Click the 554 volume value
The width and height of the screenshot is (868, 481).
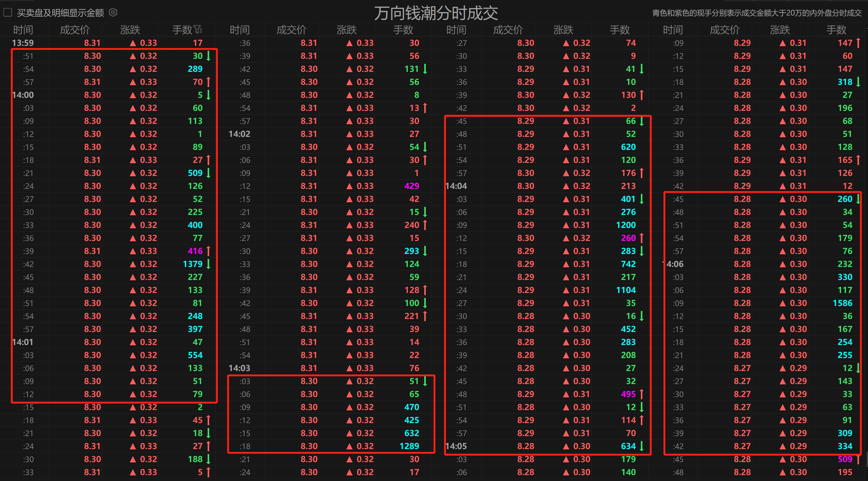(195, 355)
